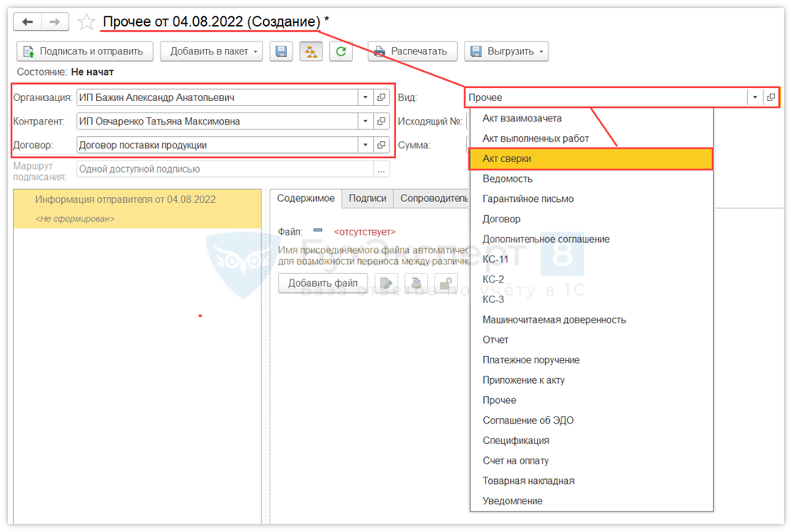Expand the Контрагент dropdown arrow

(x=365, y=121)
